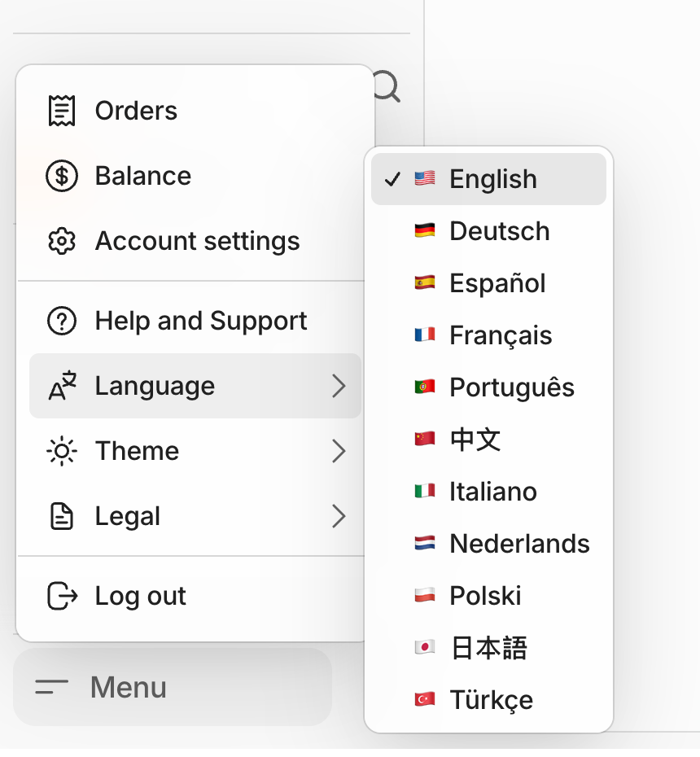Switch language to Deutsch
The height and width of the screenshot is (757, 700).
coord(499,231)
